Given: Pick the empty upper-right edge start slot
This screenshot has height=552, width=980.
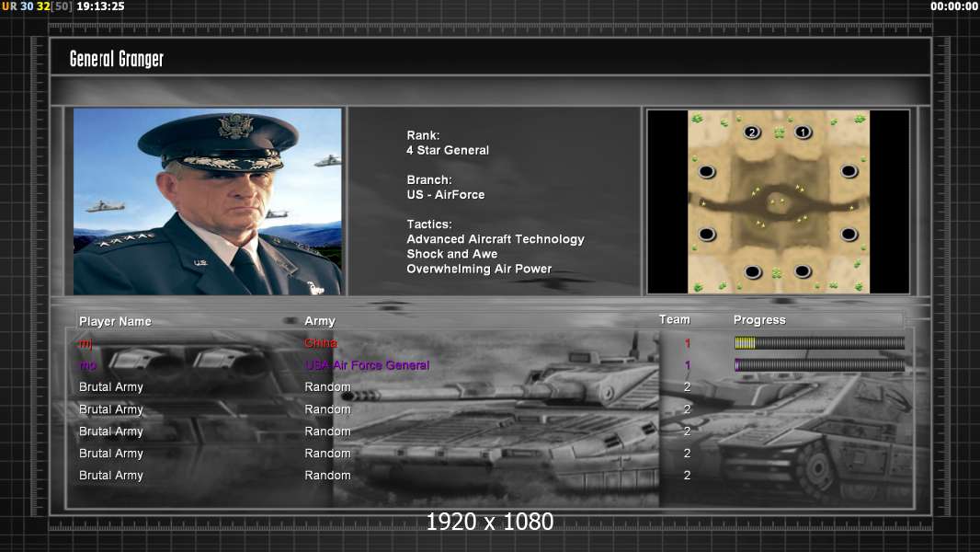Looking at the screenshot, I should tap(849, 171).
